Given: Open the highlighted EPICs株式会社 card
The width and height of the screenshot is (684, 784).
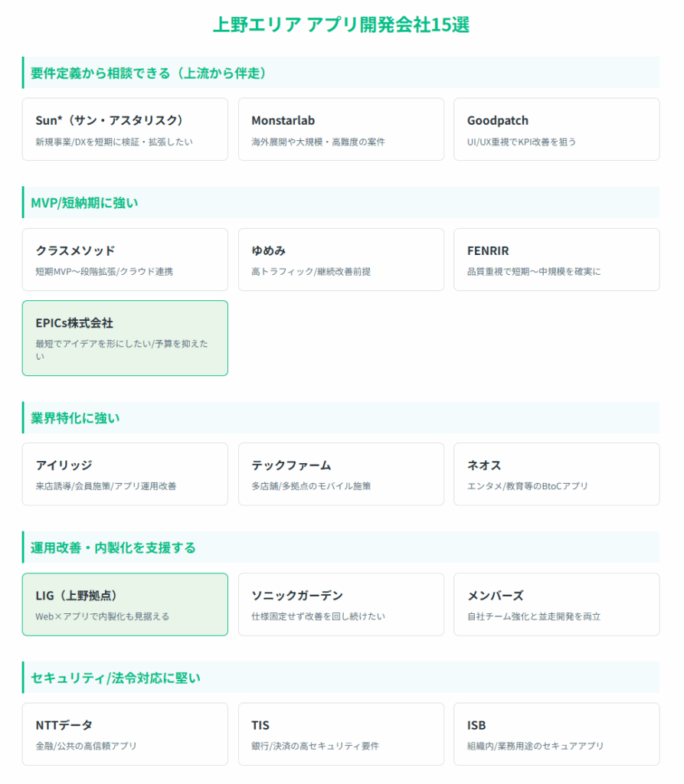Looking at the screenshot, I should point(125,338).
